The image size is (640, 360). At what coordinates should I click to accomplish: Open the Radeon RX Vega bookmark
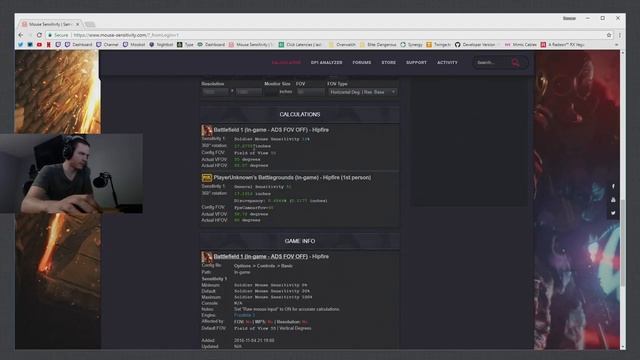563,44
